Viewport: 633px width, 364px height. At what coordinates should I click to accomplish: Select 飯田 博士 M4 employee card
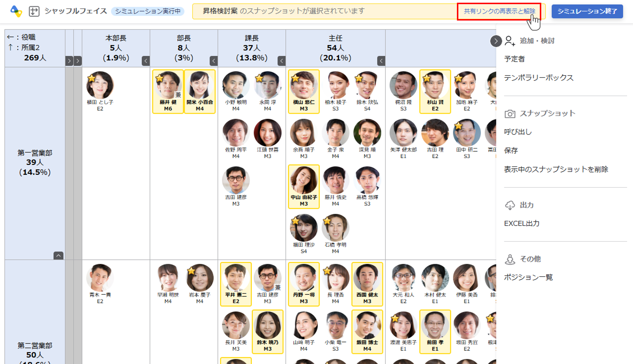(x=367, y=332)
